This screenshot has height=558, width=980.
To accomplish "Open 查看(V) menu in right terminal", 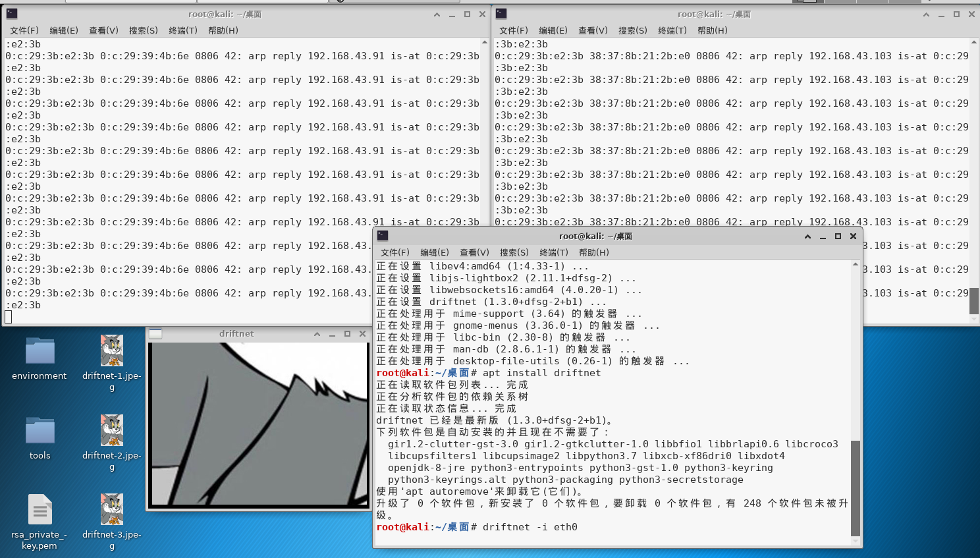I will (593, 30).
